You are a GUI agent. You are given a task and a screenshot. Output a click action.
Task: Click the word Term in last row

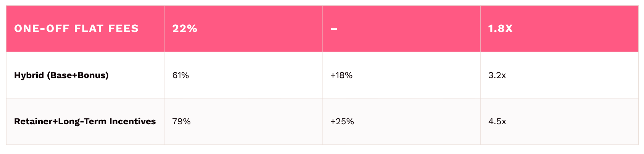pyautogui.click(x=96, y=121)
